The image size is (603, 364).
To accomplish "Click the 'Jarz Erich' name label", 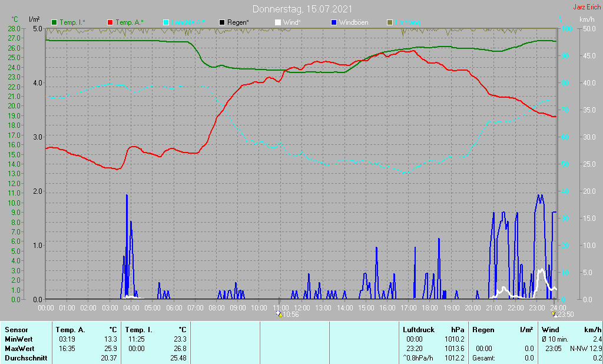I will click(x=587, y=7).
